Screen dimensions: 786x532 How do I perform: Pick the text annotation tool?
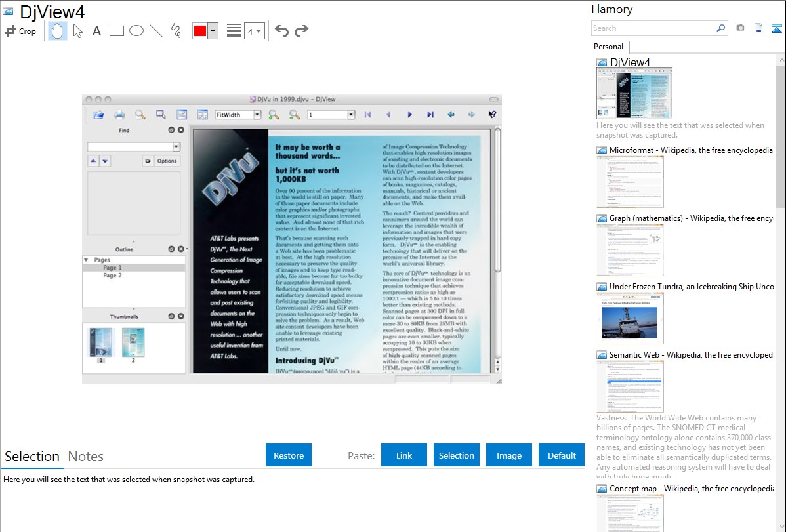click(x=96, y=31)
